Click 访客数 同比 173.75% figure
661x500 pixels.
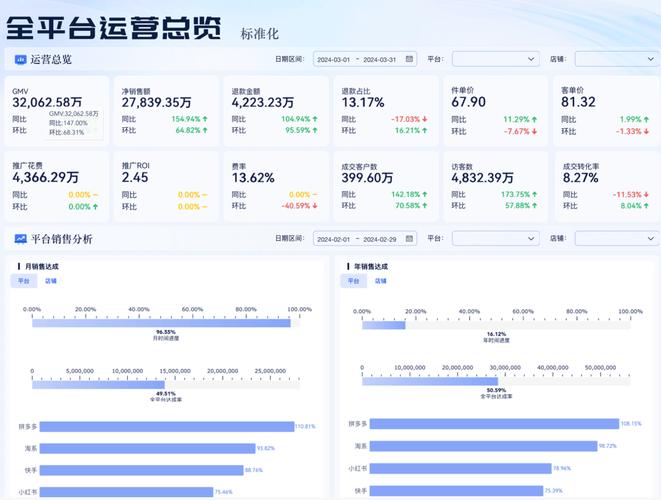coord(516,194)
